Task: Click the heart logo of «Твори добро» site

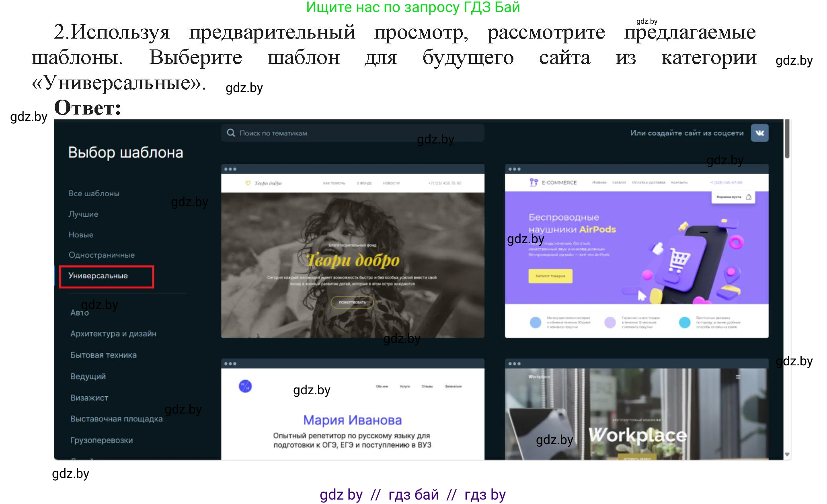Action: (x=248, y=183)
